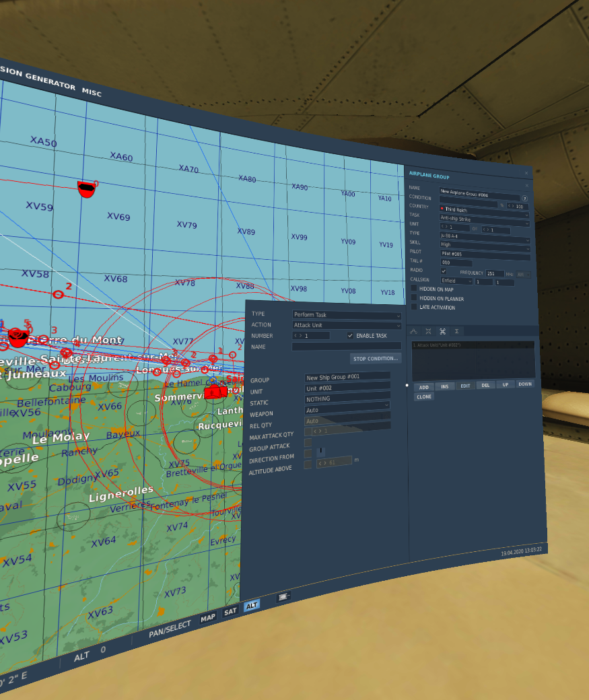Viewport: 589px width, 700px height.
Task: Enable the DIRECTION FROM checkbox
Action: [308, 454]
